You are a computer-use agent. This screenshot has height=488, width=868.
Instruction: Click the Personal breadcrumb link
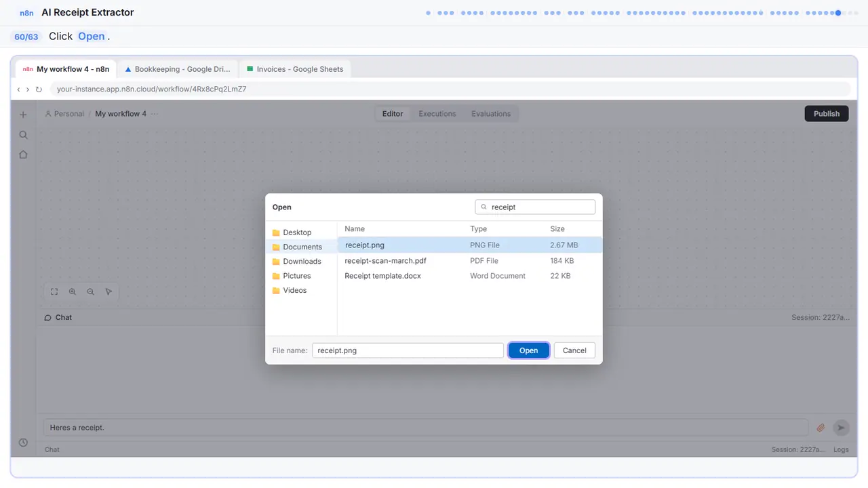(x=64, y=114)
